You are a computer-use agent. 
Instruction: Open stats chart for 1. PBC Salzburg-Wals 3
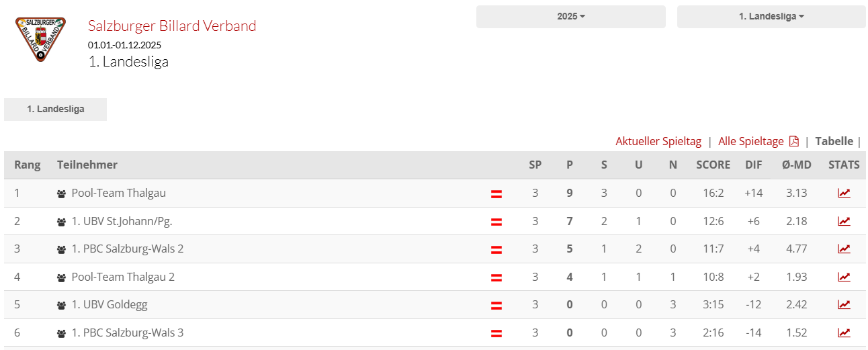point(844,333)
